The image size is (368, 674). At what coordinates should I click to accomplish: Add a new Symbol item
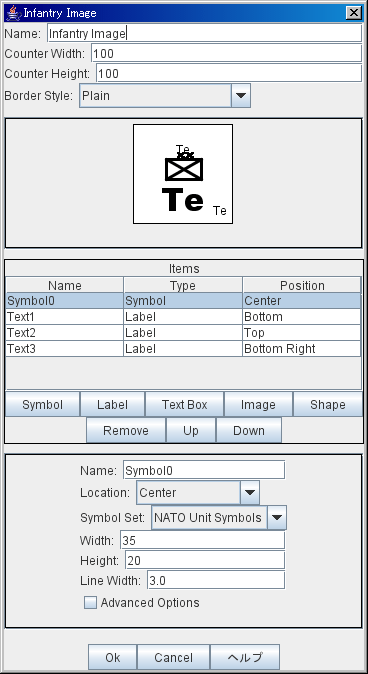coord(43,404)
